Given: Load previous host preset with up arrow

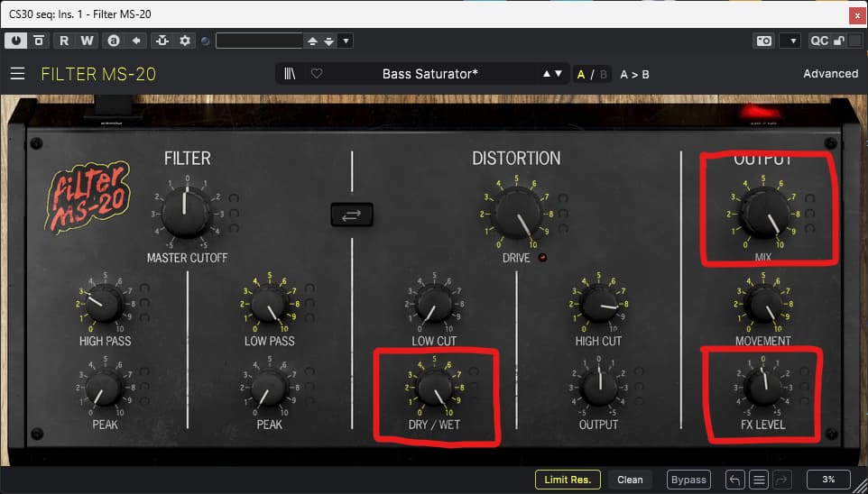Looking at the screenshot, I should click(313, 41).
